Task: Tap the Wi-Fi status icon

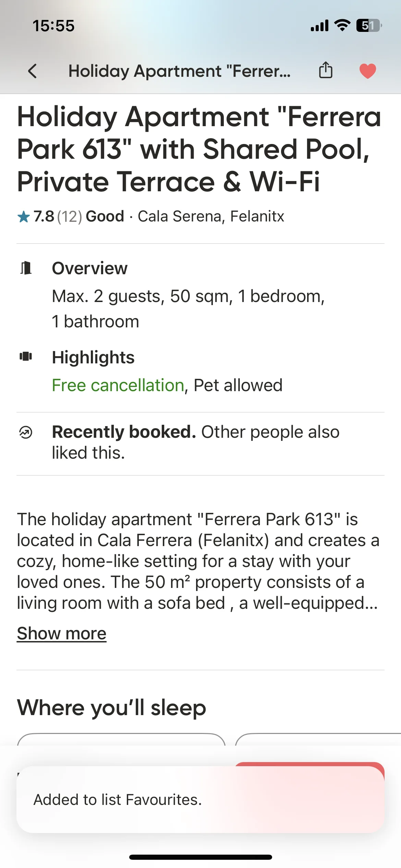Action: [x=342, y=25]
